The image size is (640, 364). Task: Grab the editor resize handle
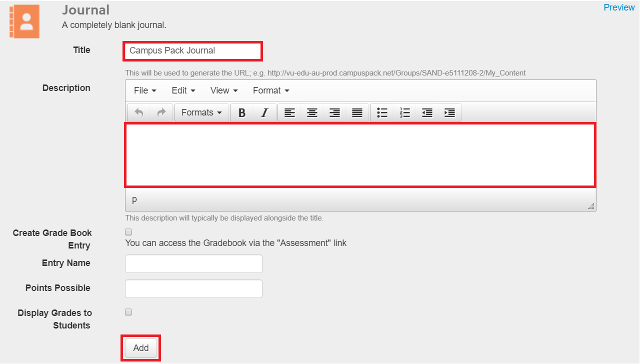[x=591, y=206]
